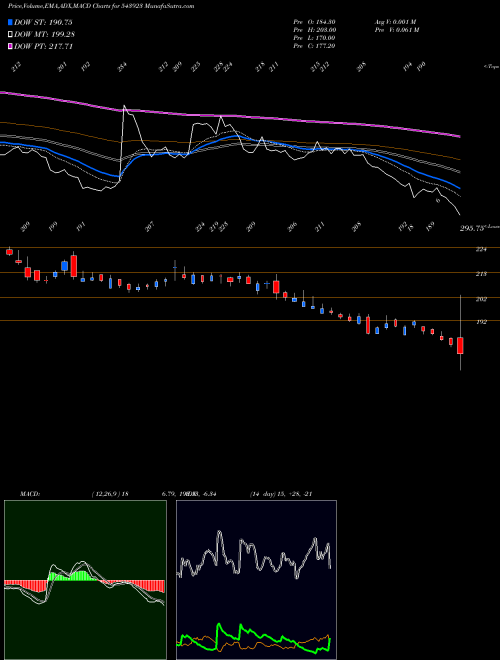Click the 295.75 value beside the EMA chart
The width and height of the screenshot is (500, 660).
[x=473, y=228]
